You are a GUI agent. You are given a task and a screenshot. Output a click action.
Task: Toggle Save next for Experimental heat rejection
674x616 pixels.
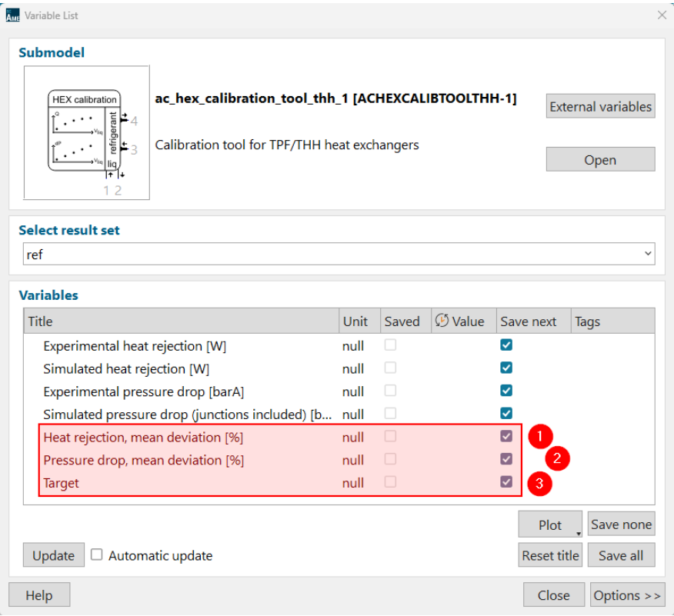tap(506, 345)
